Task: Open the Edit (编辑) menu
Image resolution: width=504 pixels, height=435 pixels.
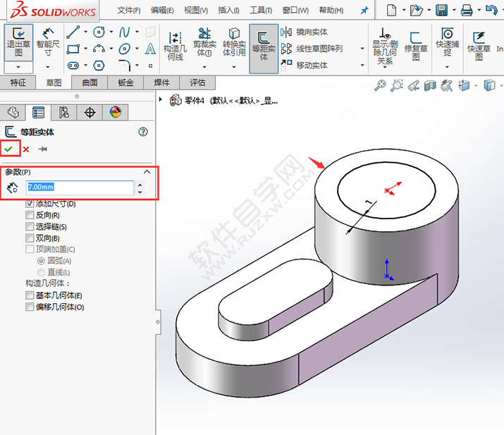Action: (x=162, y=11)
